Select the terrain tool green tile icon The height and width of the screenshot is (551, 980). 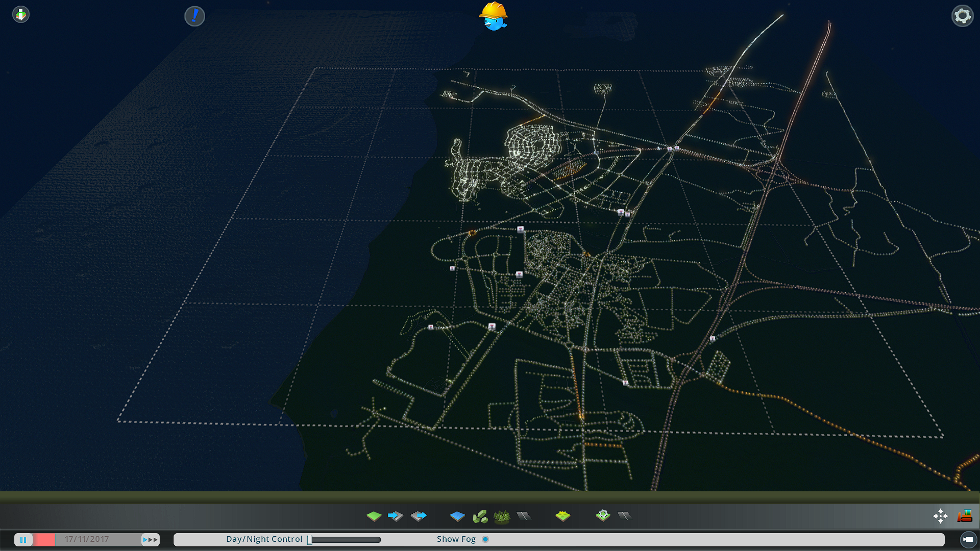[374, 516]
